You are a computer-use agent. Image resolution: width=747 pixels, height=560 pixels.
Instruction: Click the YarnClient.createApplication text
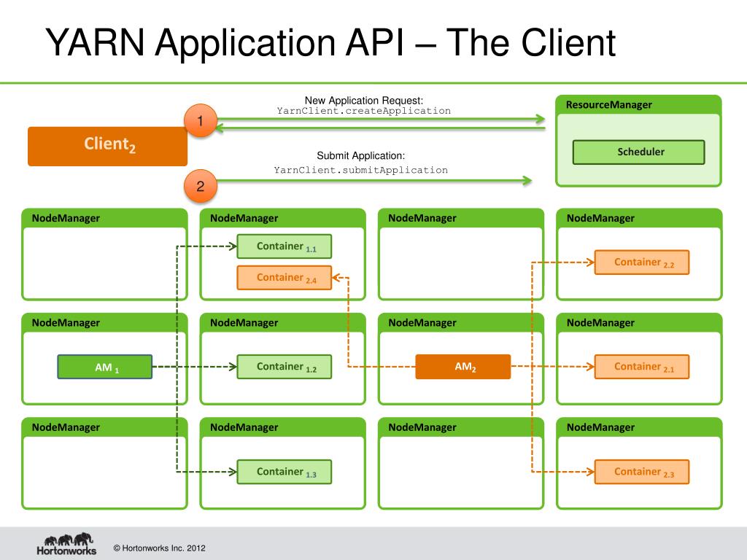tap(363, 111)
